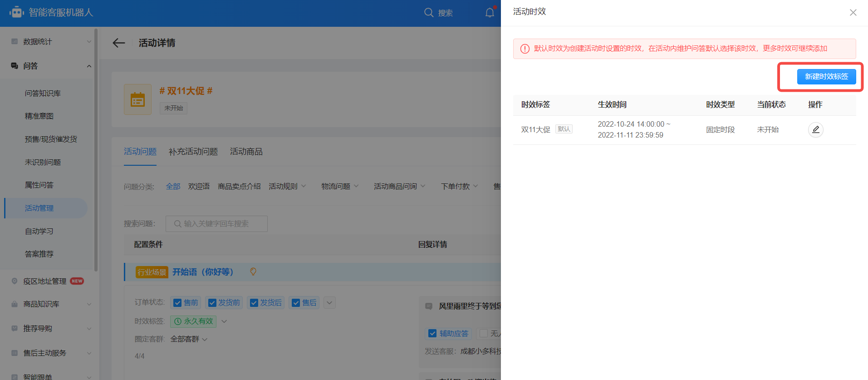Toggle the 售前 order status checkbox
The width and height of the screenshot is (868, 380).
click(x=177, y=303)
